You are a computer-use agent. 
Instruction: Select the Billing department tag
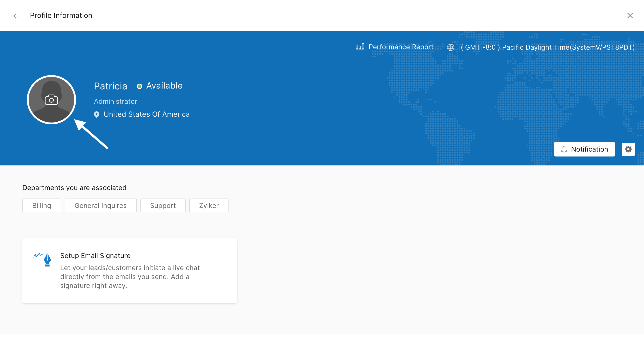(x=42, y=205)
